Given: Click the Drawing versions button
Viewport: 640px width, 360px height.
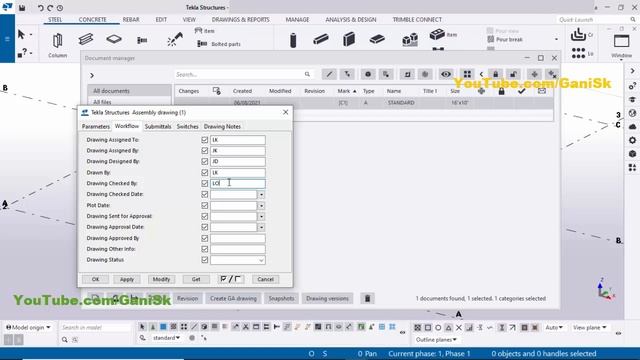Looking at the screenshot, I should click(x=327, y=298).
